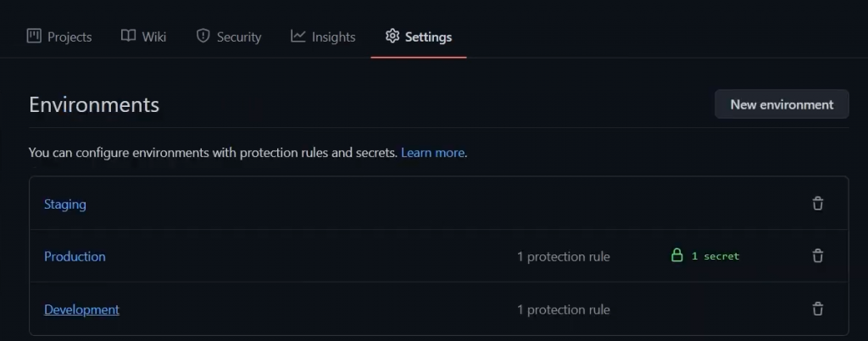This screenshot has width=868, height=341.
Task: Delete the Staging environment via trash icon
Action: click(817, 204)
